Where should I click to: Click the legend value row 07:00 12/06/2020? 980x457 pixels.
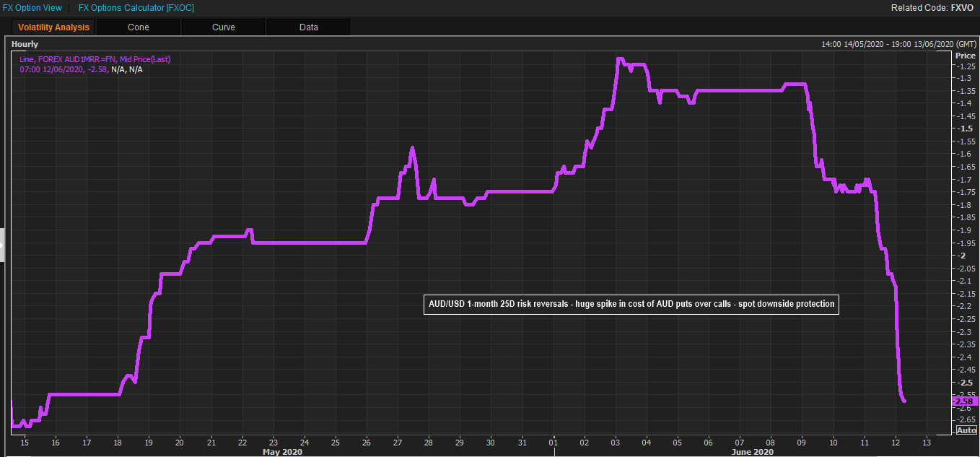tap(81, 69)
